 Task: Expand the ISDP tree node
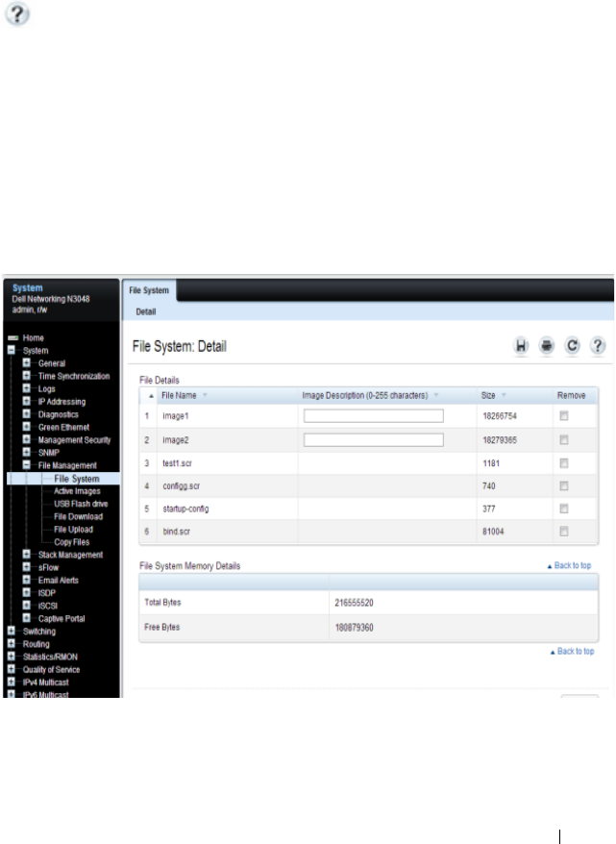coord(26,592)
